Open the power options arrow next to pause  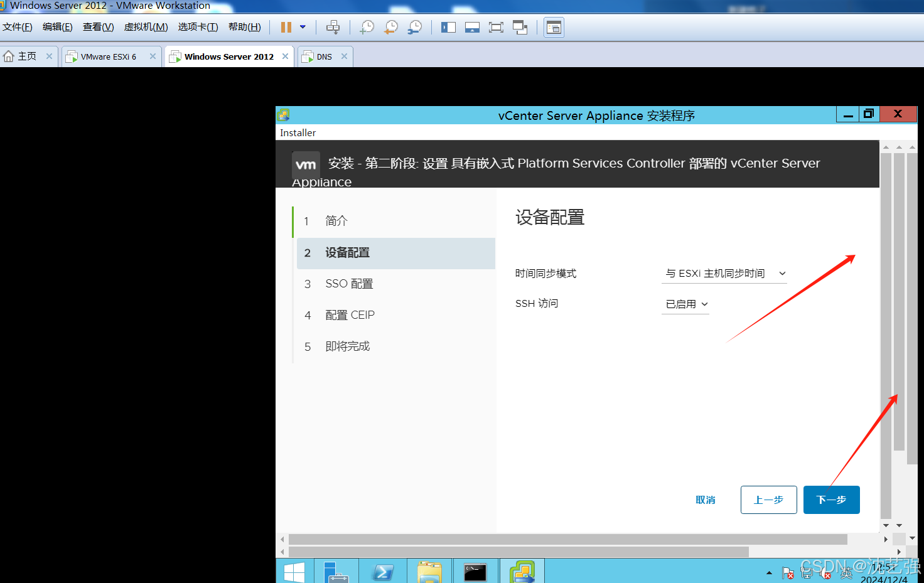[303, 27]
